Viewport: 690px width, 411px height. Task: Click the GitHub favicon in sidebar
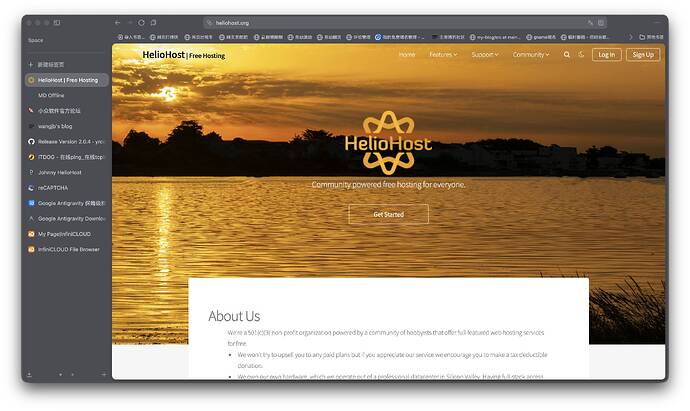click(x=31, y=142)
